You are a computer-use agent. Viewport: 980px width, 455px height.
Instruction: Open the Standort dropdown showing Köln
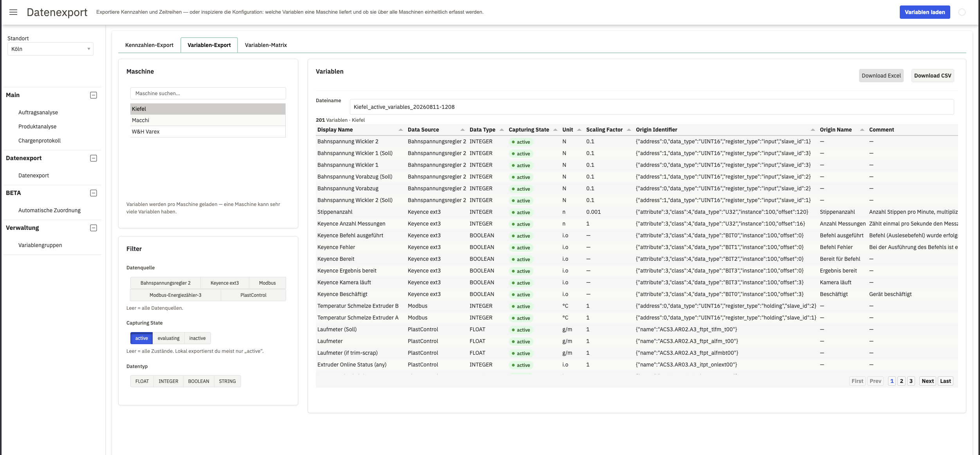(x=50, y=49)
